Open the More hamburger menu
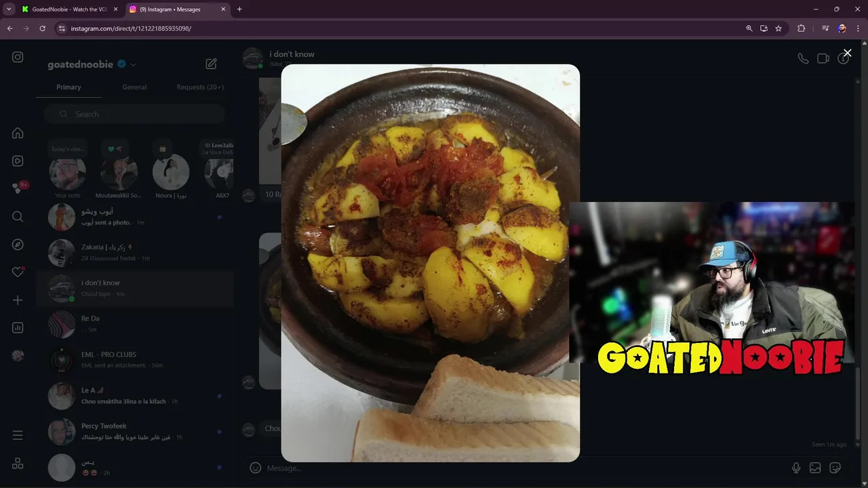 (18, 435)
